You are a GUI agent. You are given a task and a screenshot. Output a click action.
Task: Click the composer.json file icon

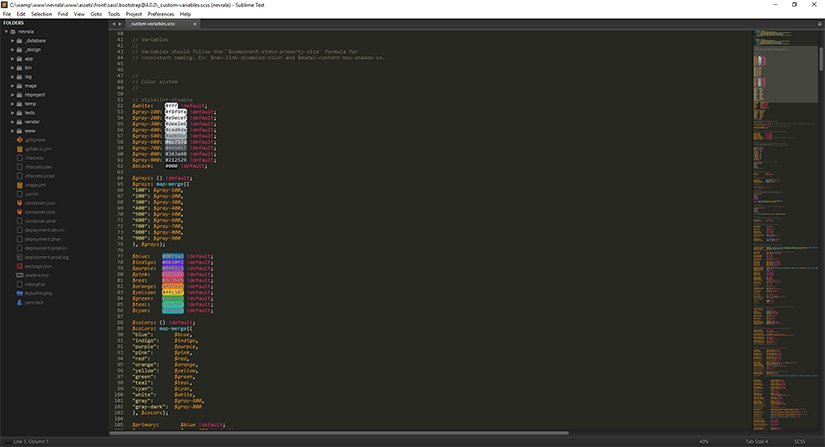(x=19, y=203)
